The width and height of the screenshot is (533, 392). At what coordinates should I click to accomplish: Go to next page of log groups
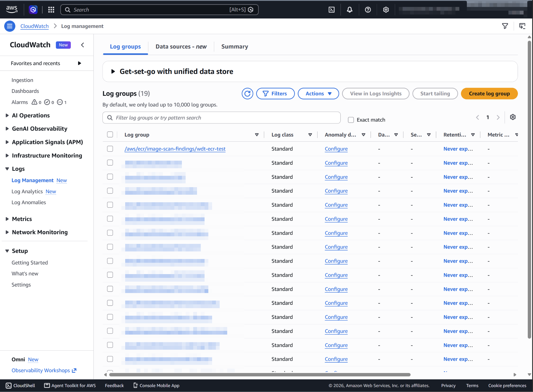pyautogui.click(x=498, y=117)
